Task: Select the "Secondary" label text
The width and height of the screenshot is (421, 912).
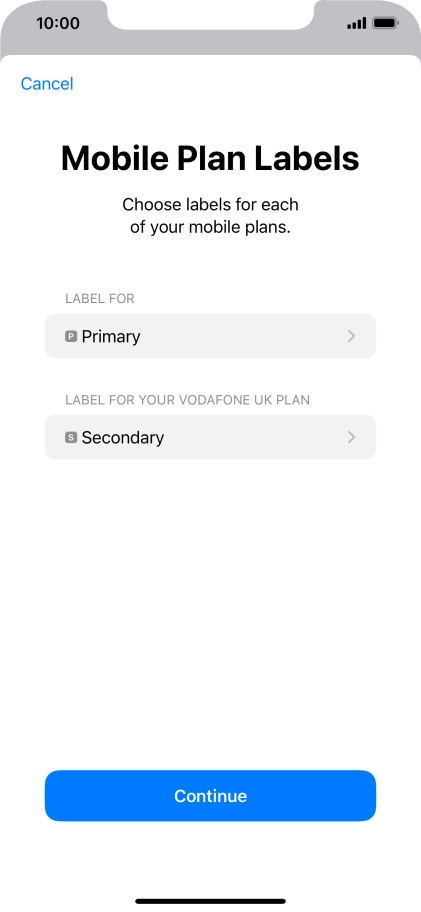Action: click(x=123, y=437)
